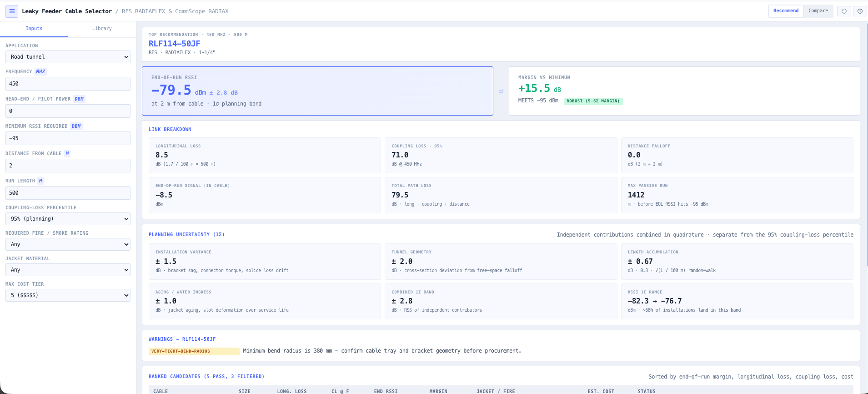Viewport: 868px width, 394px height.
Task: Expand the Application dropdown showing Road tunnel
Action: coord(68,57)
